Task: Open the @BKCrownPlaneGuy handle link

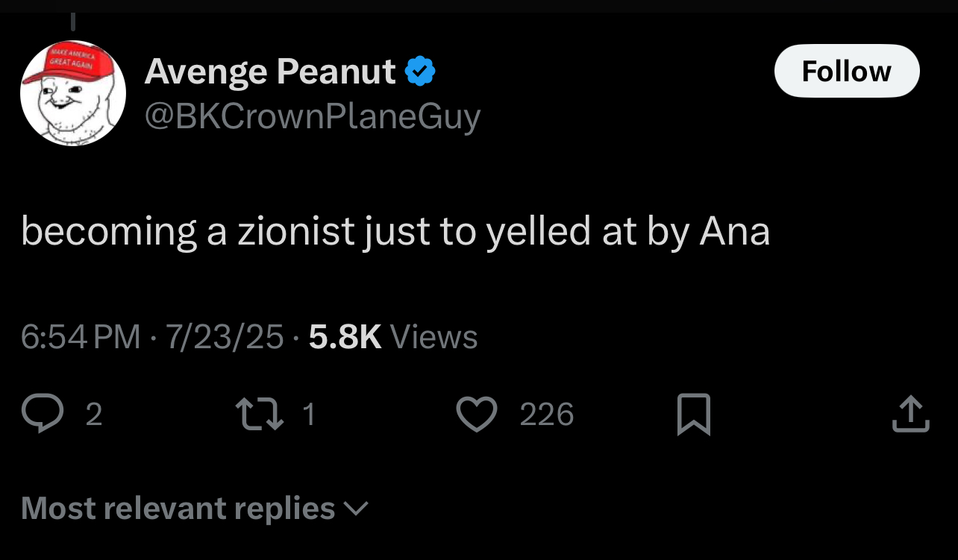Action: pos(312,117)
